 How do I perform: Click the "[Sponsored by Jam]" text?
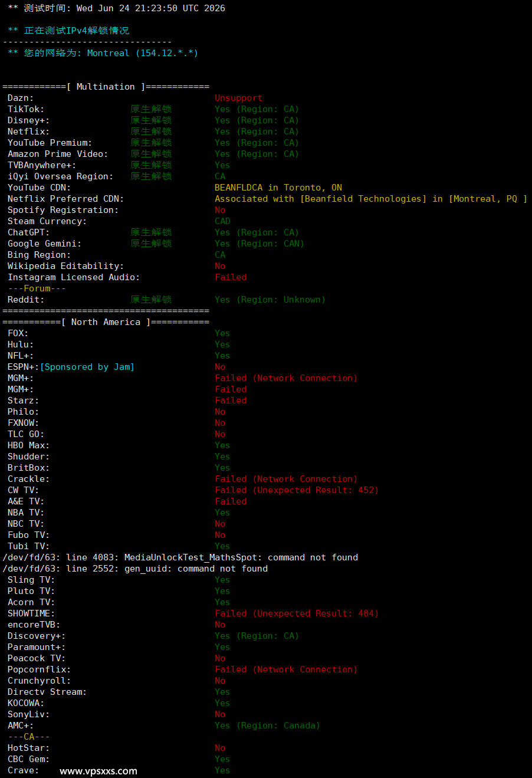click(x=87, y=367)
